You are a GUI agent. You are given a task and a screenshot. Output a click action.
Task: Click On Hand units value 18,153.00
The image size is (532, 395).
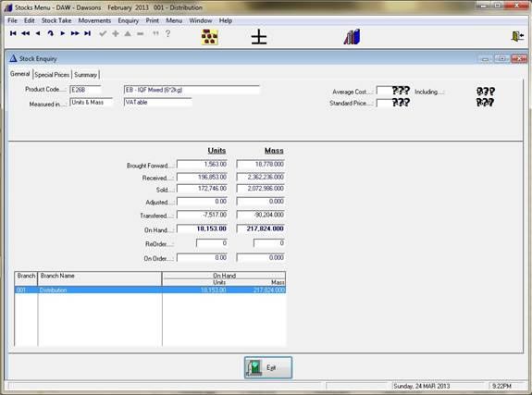pos(202,228)
